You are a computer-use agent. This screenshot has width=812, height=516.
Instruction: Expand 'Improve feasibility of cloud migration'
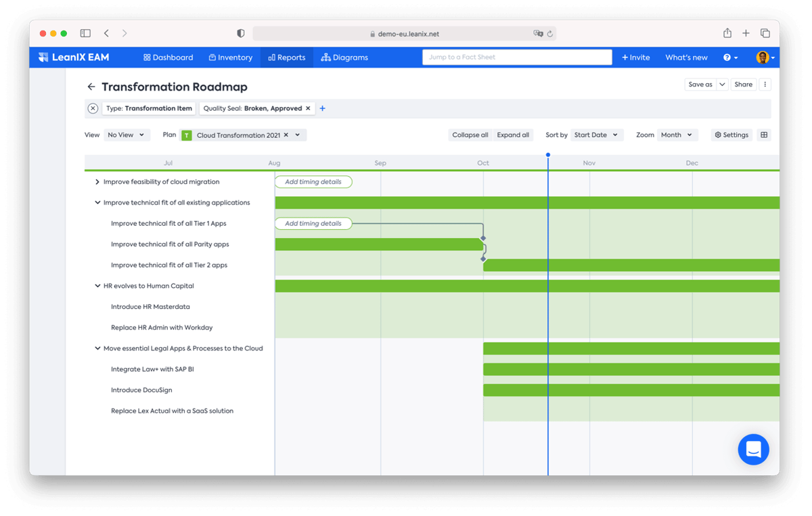[x=97, y=181]
